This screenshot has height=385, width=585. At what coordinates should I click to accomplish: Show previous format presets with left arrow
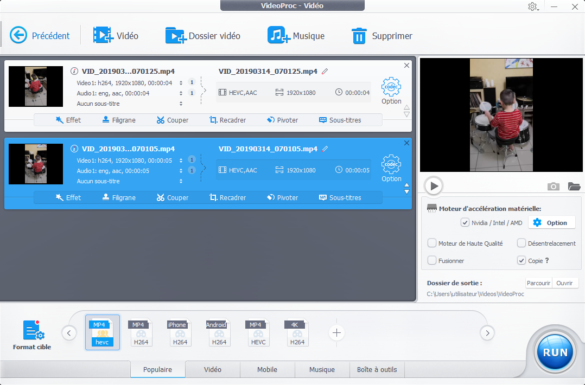(69, 333)
